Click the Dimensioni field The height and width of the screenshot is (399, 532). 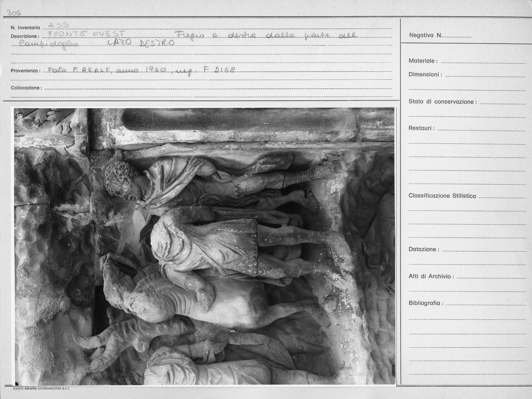(467, 74)
